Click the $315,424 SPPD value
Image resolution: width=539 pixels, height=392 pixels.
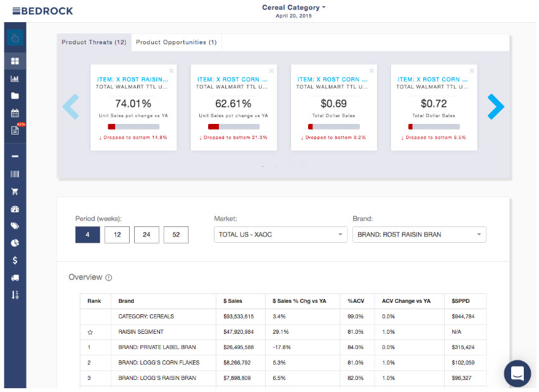coord(463,348)
